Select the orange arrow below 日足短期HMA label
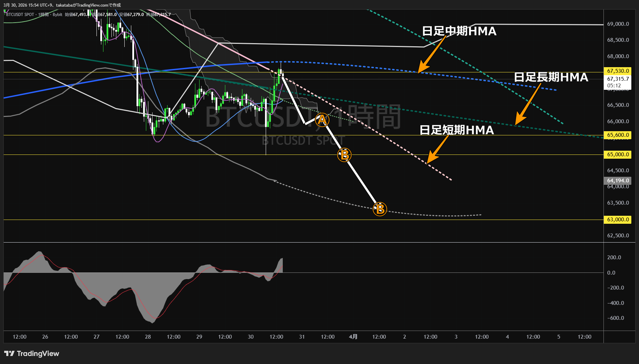Viewport: 639px width, 364px height. pyautogui.click(x=437, y=149)
